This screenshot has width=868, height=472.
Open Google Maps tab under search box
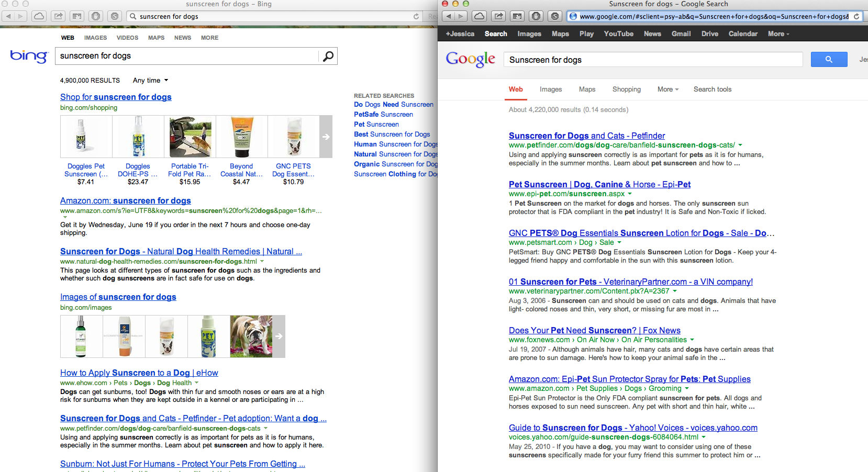tap(587, 89)
